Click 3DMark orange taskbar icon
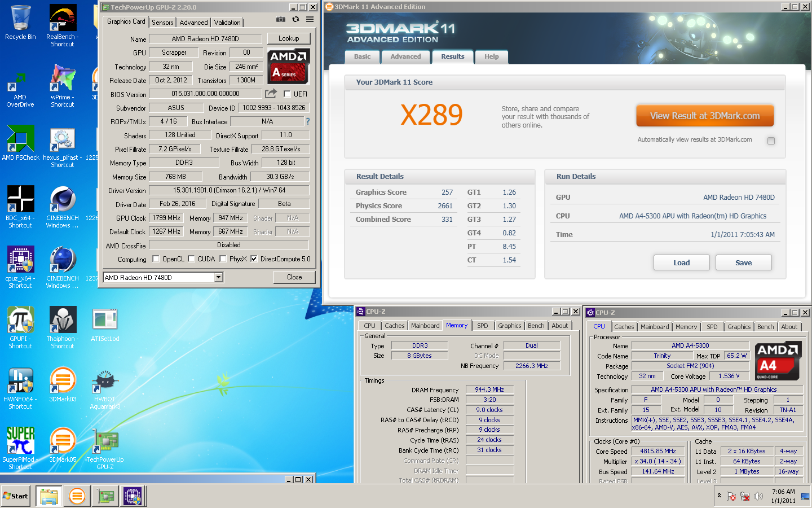 coord(77,496)
